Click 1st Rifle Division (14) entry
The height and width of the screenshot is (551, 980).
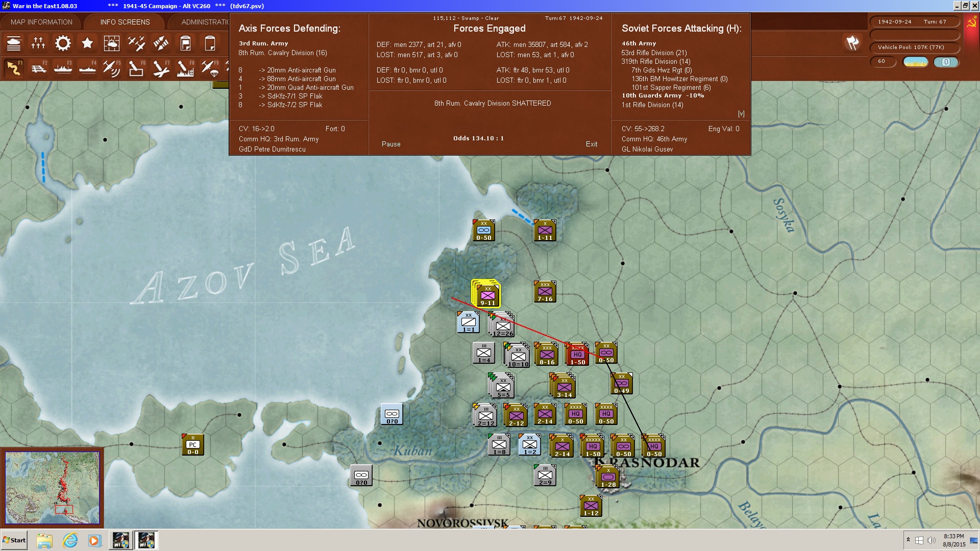[652, 105]
